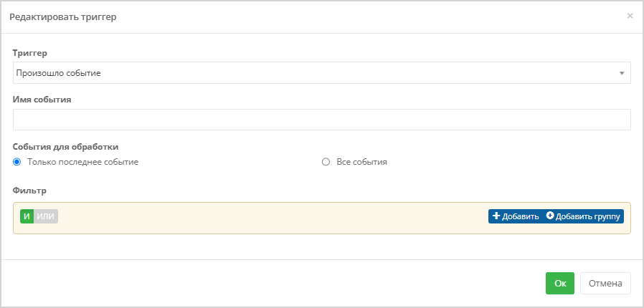The image size is (644, 308).
Task: Add a filter group with Добавить группу
Action: click(x=583, y=216)
